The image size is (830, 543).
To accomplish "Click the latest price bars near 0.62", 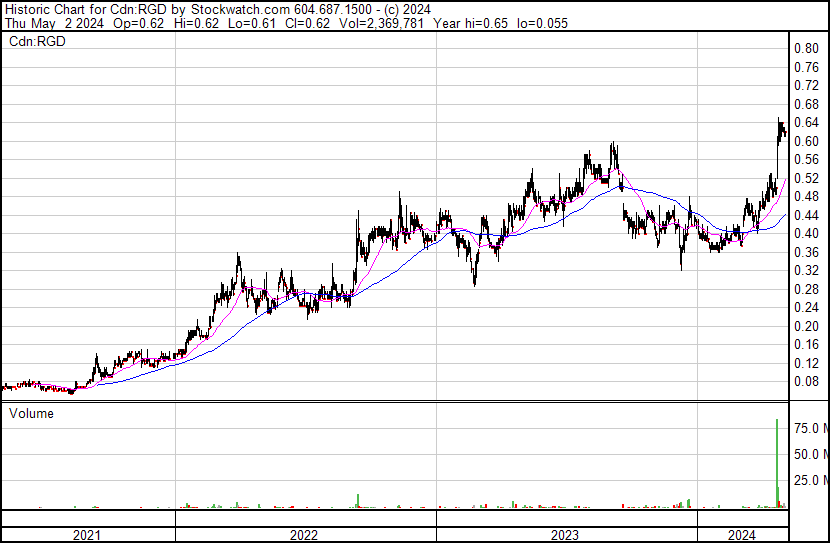I will point(783,130).
